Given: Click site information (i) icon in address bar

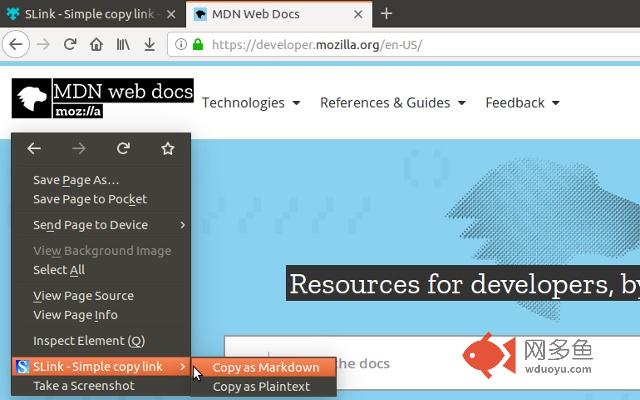Looking at the screenshot, I should coord(181,44).
